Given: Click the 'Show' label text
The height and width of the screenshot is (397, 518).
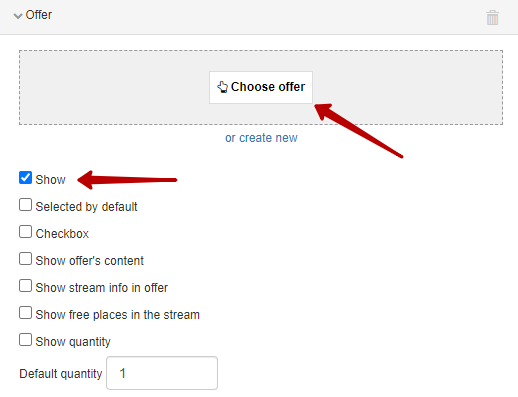Looking at the screenshot, I should tap(51, 180).
